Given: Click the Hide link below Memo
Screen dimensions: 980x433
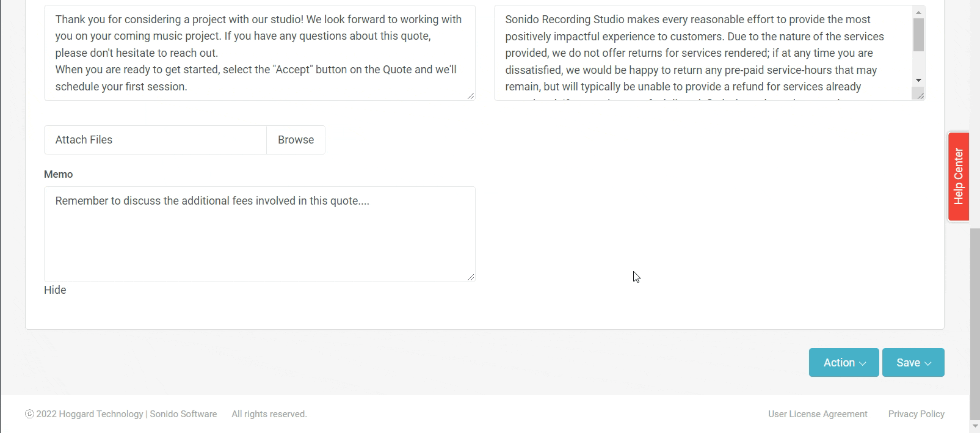Looking at the screenshot, I should pyautogui.click(x=55, y=290).
